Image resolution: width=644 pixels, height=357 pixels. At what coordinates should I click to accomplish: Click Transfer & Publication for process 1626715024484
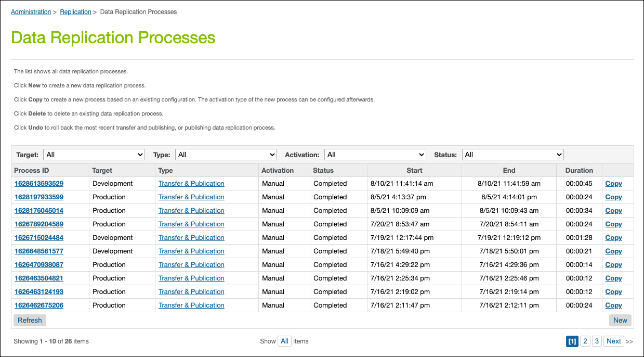point(191,238)
